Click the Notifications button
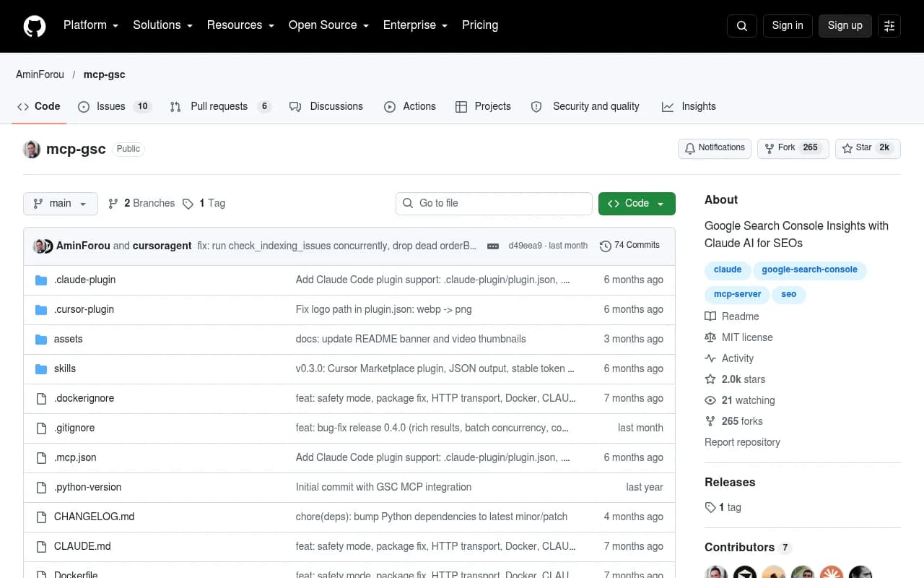Screen dimensions: 924x578 [x=715, y=148]
